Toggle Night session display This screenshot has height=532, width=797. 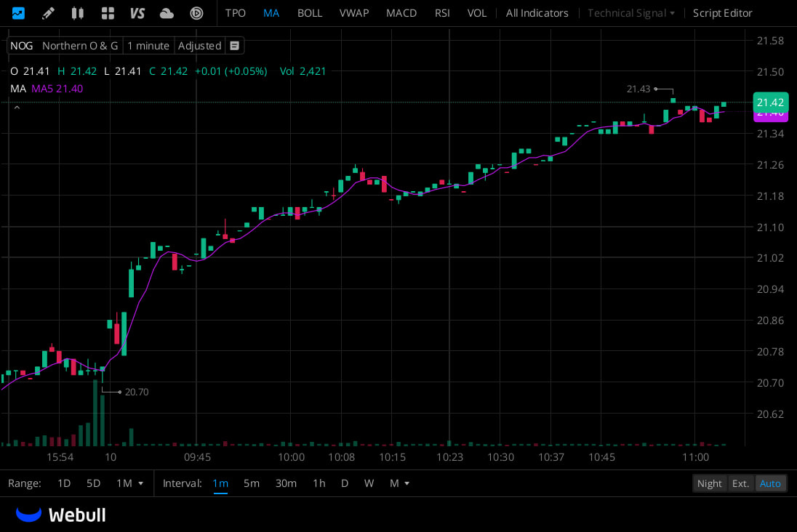[709, 483]
